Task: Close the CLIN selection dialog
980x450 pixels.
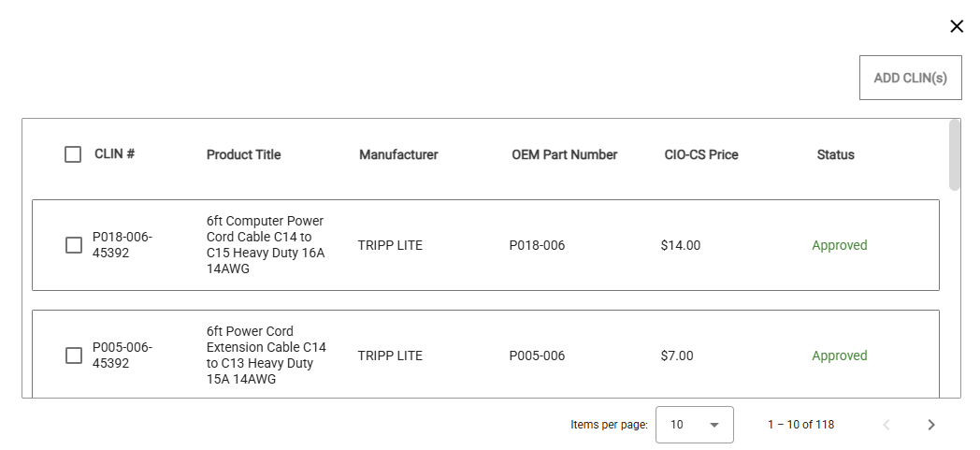Action: point(957,26)
